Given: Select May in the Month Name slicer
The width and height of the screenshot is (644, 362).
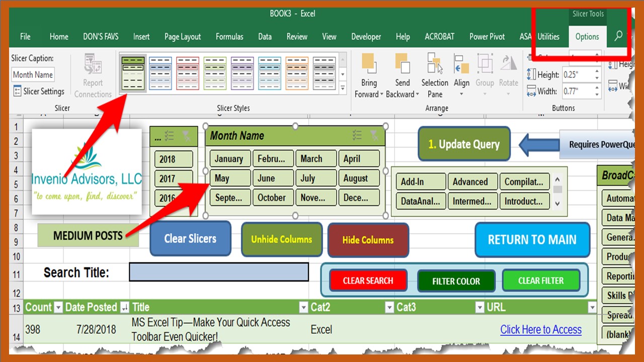Looking at the screenshot, I should click(x=230, y=178).
